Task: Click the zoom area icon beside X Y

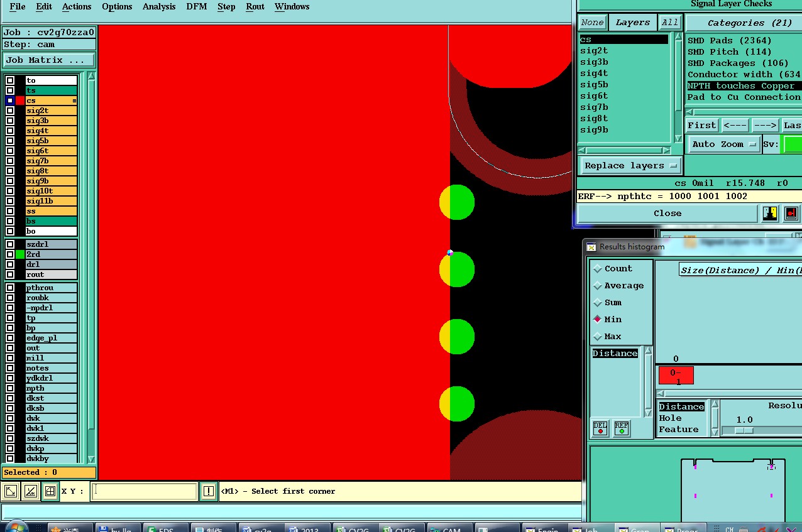Action: (11, 491)
